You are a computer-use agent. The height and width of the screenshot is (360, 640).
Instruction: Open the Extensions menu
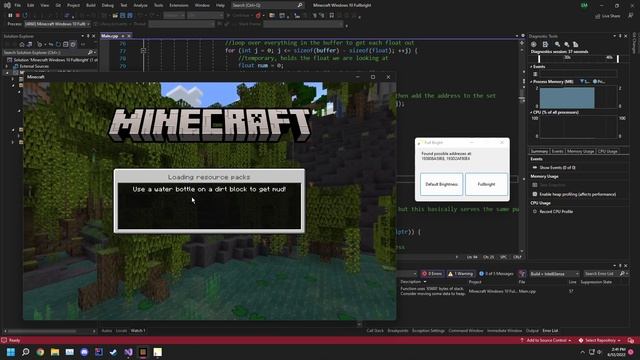click(x=179, y=5)
